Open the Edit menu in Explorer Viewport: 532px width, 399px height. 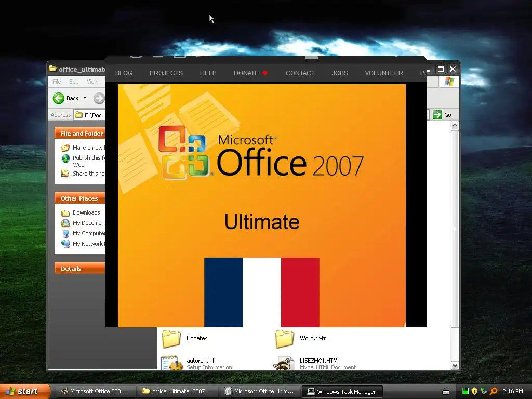point(74,82)
